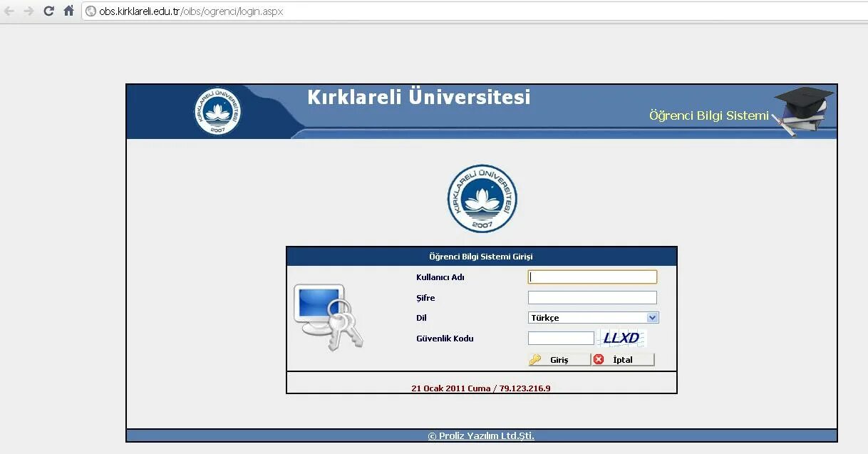The width and height of the screenshot is (868, 454).
Task: Click the site globe icon in address bar
Action: tap(91, 11)
